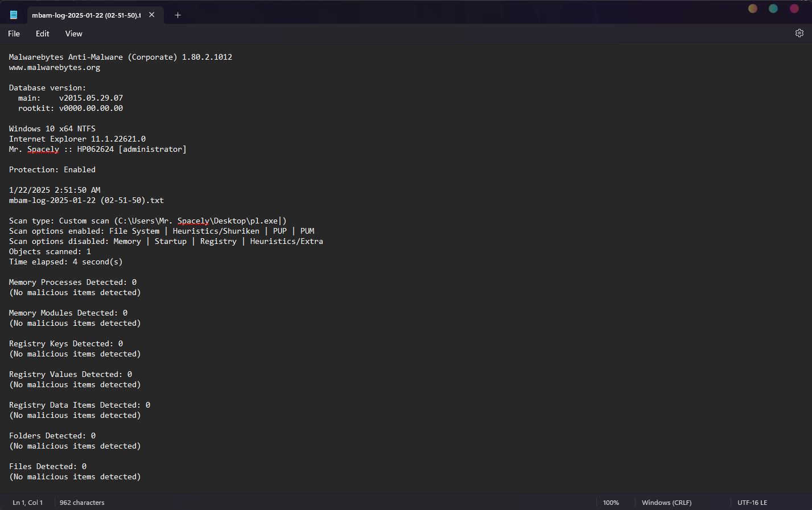Click 'No malicious items detected' under Memory Processes
The height and width of the screenshot is (510, 812).
coord(75,292)
